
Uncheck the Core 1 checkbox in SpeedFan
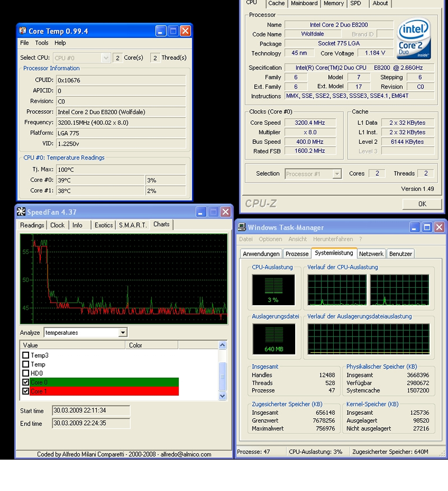click(26, 391)
